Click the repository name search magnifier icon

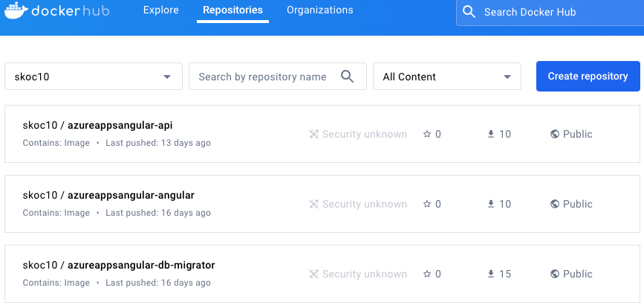click(347, 76)
